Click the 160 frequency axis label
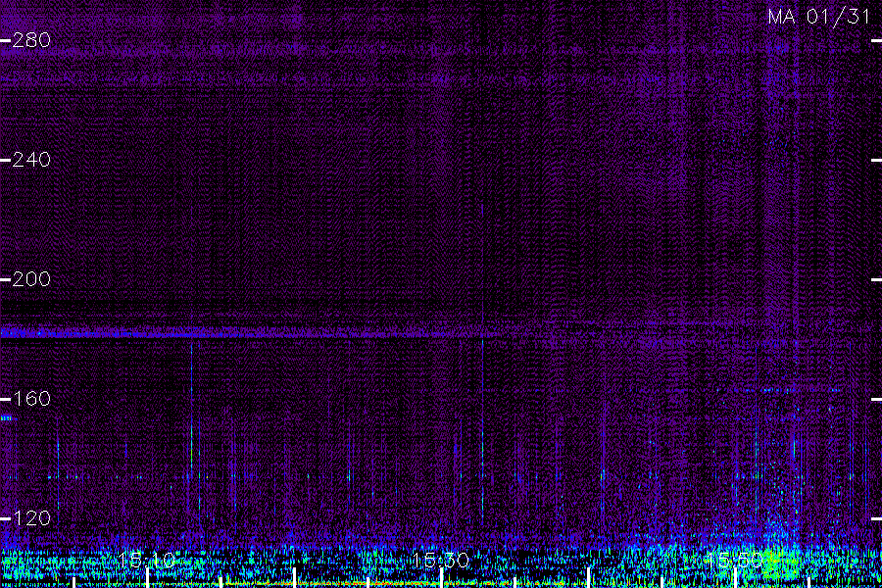Viewport: 882px width, 588px height. click(31, 399)
